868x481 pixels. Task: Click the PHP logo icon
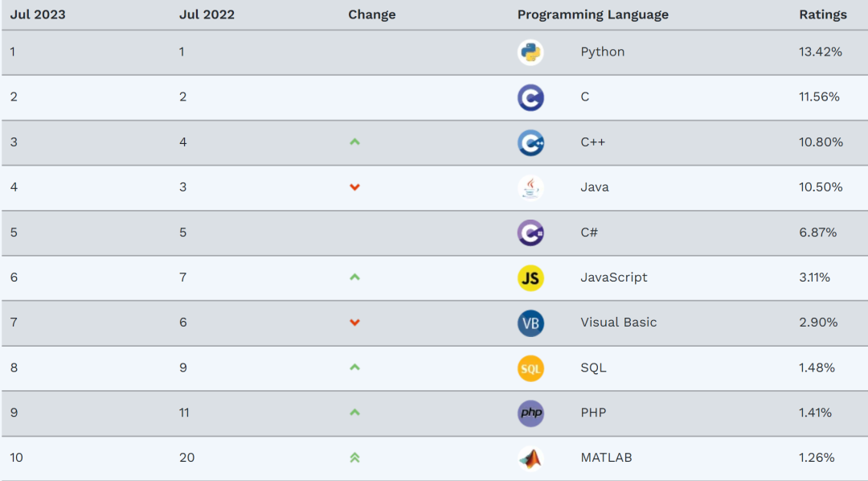[x=530, y=413]
